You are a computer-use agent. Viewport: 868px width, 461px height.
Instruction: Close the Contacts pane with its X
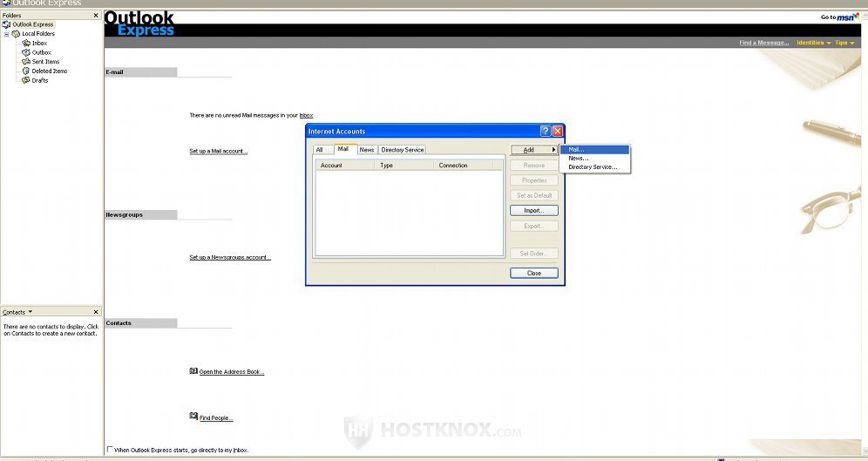[96, 312]
